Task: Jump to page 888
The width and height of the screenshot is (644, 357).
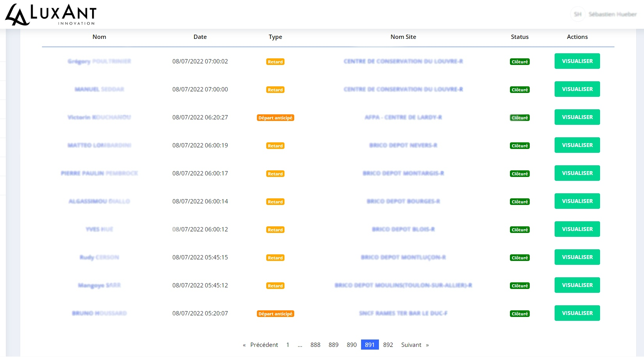Action: (315, 345)
